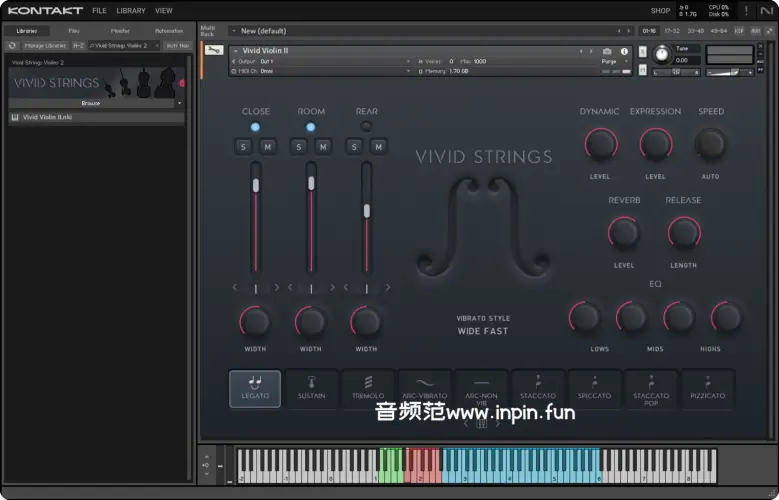Select the Tremolo articulation icon
This screenshot has height=500, width=779.
(x=367, y=388)
